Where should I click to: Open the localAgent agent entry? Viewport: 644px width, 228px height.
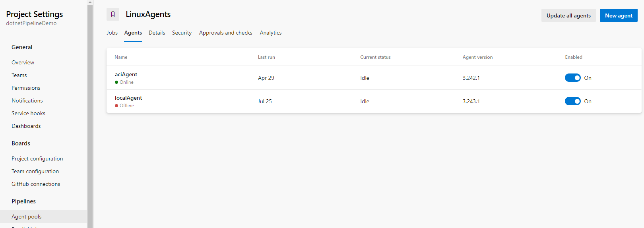[128, 98]
